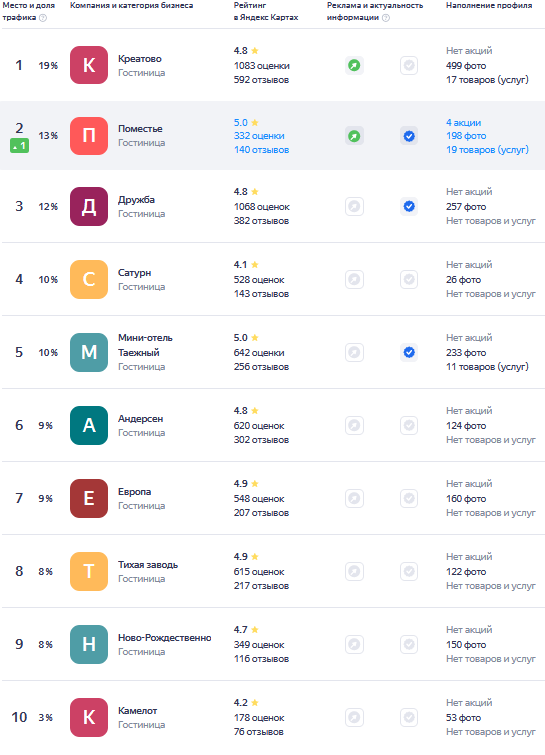Click the grey verification checkmark for Сатурн
The image size is (545, 755).
click(409, 279)
